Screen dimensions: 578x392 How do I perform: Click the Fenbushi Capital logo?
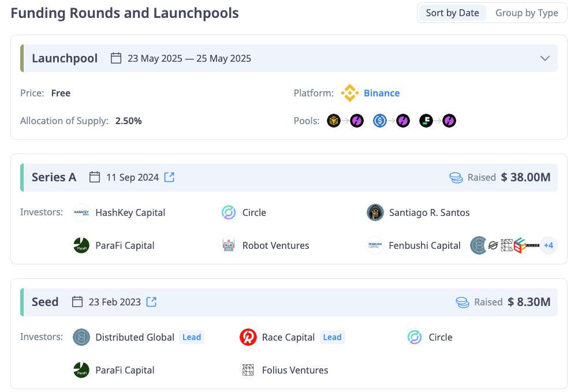point(375,245)
